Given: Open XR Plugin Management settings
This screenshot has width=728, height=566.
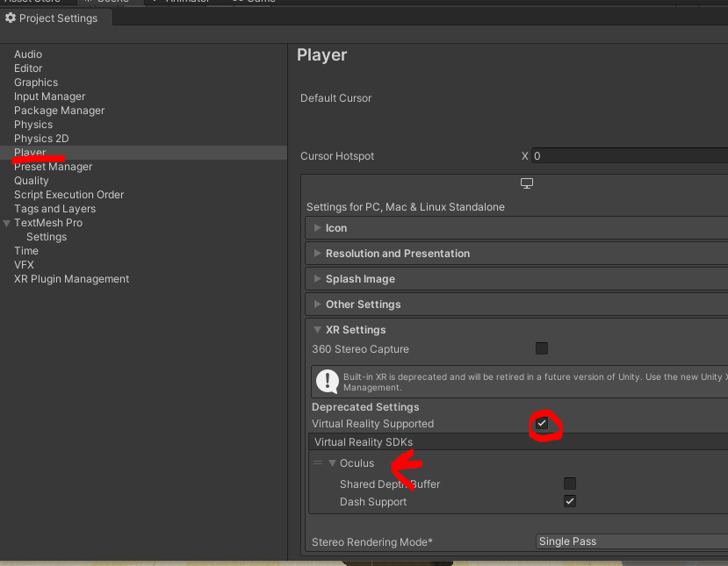Looking at the screenshot, I should 71,279.
